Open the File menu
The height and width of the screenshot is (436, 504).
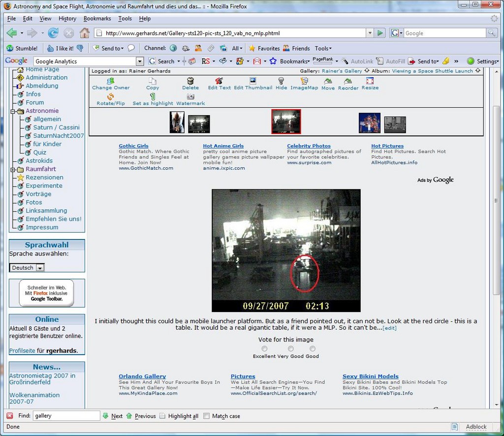[12, 18]
